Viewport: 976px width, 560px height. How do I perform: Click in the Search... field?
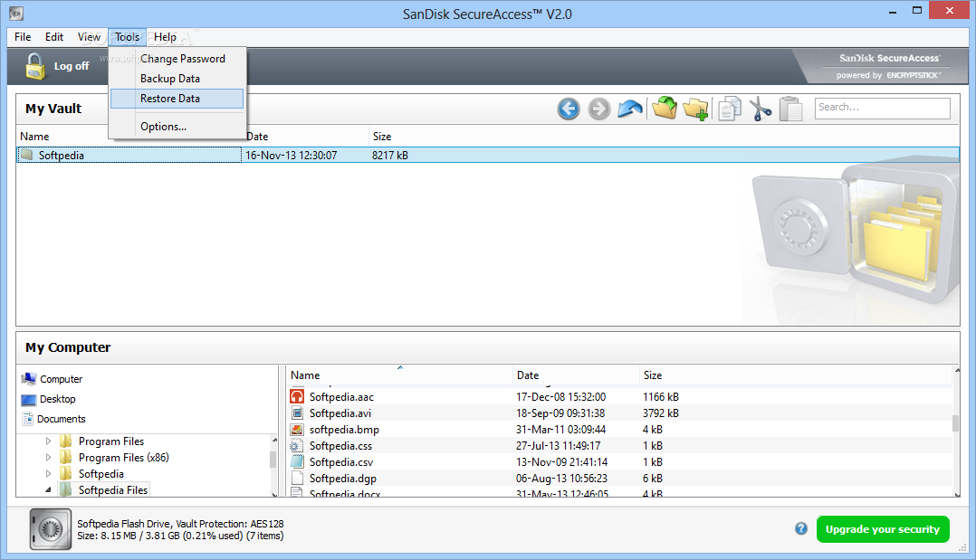click(882, 108)
